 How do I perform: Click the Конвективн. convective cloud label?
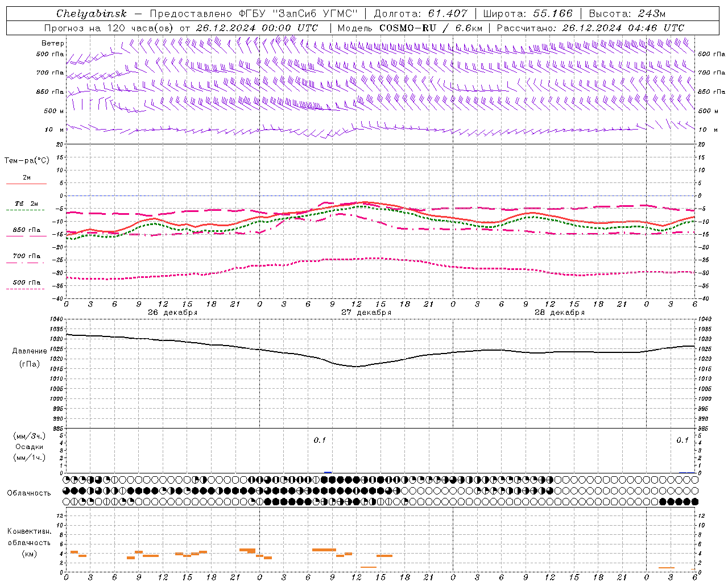[x=29, y=531]
